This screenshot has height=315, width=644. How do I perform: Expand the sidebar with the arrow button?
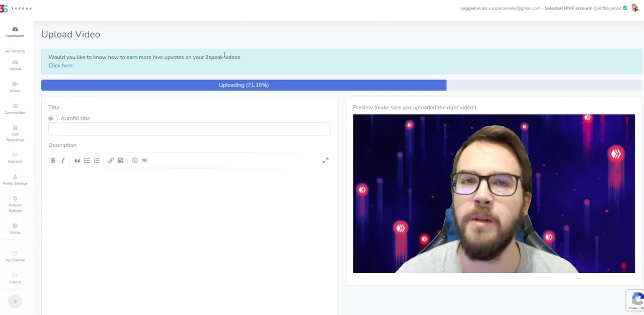pos(15,301)
